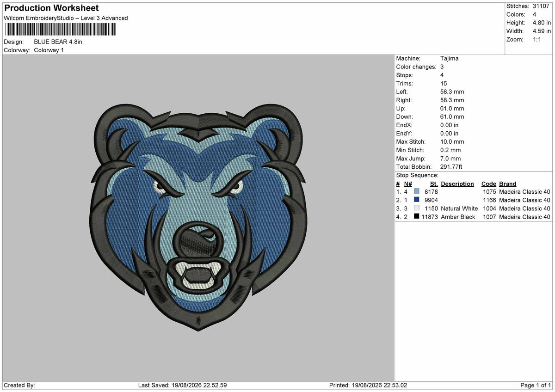
Task: Click the black thread swatch for Amber Black
Action: point(417,216)
